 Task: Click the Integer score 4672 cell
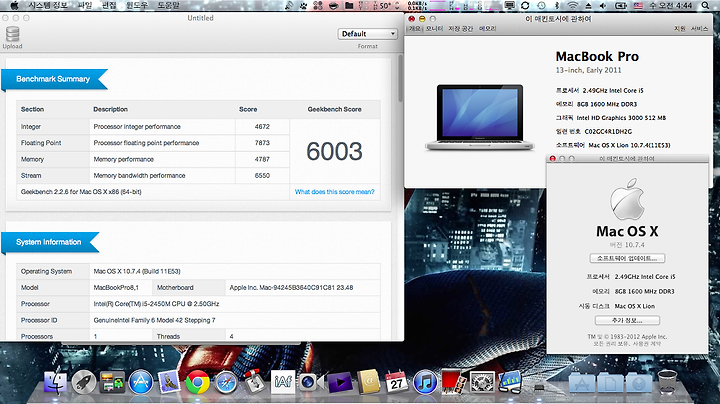tap(262, 127)
